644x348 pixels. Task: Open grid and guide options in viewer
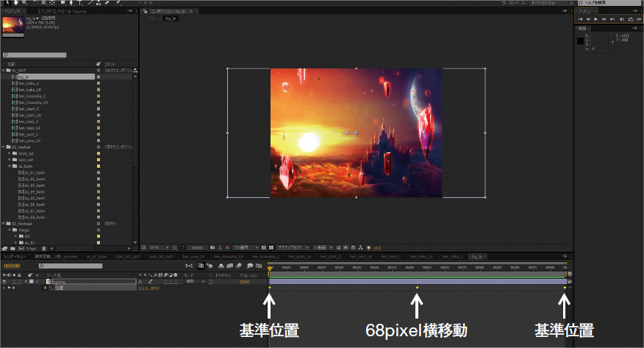pos(174,248)
